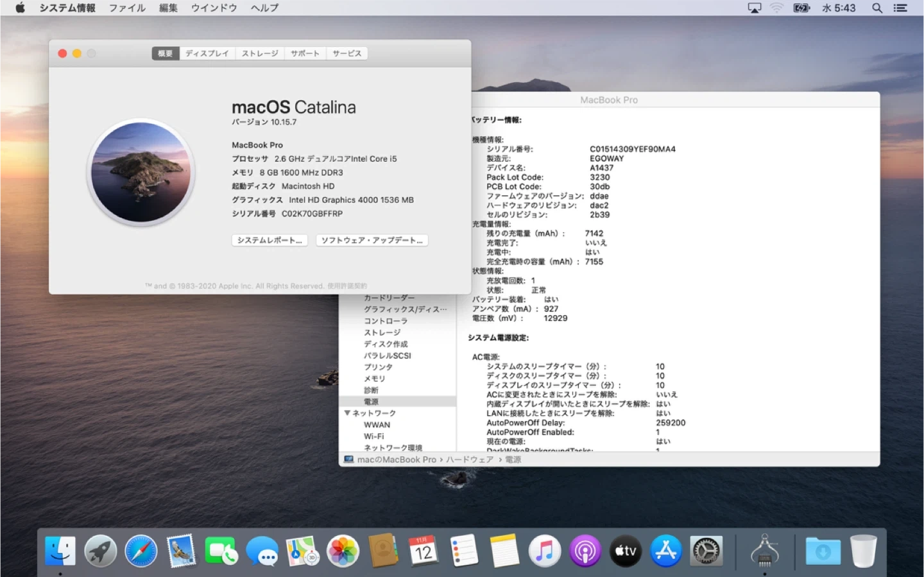Switch to the ストレージ tab

pyautogui.click(x=260, y=53)
